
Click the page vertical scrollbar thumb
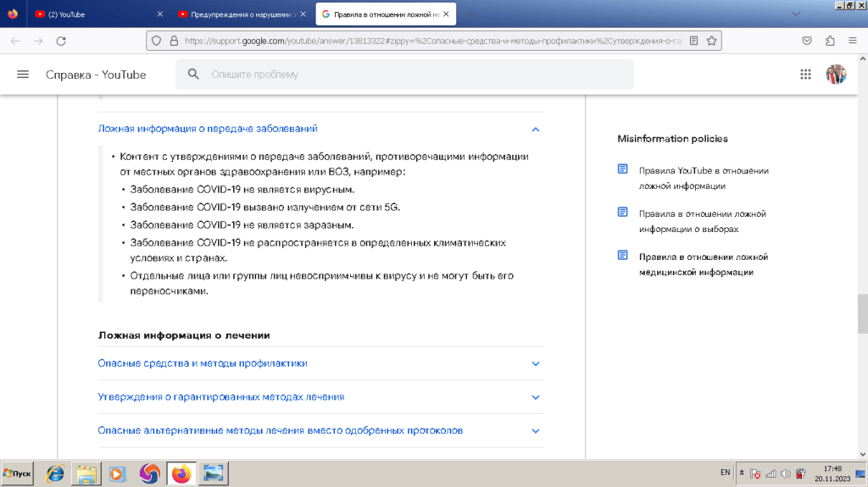[862, 313]
